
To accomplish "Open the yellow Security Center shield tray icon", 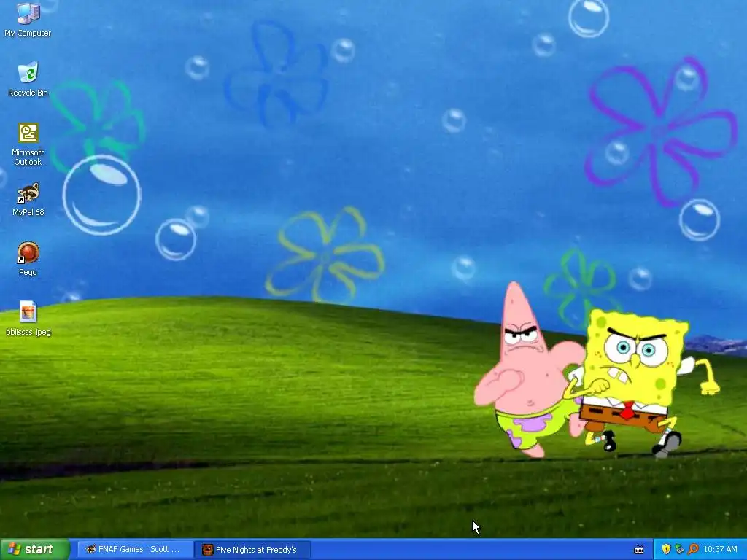I will coord(666,550).
